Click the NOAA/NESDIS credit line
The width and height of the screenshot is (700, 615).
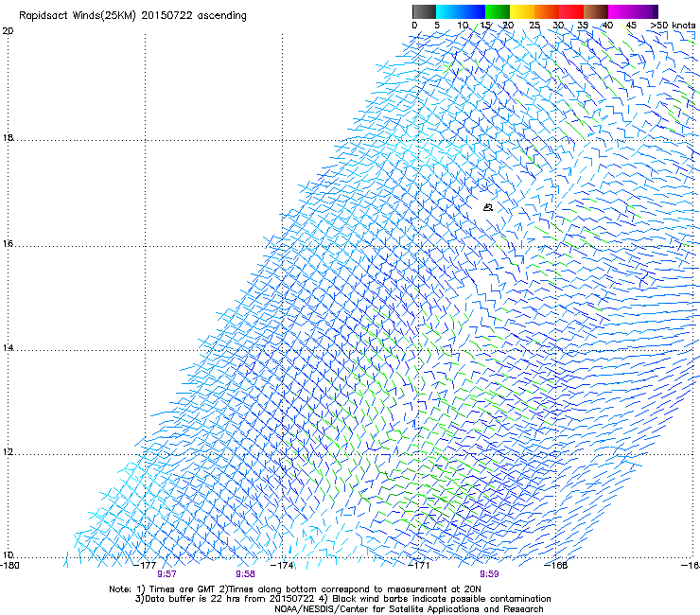pyautogui.click(x=409, y=609)
